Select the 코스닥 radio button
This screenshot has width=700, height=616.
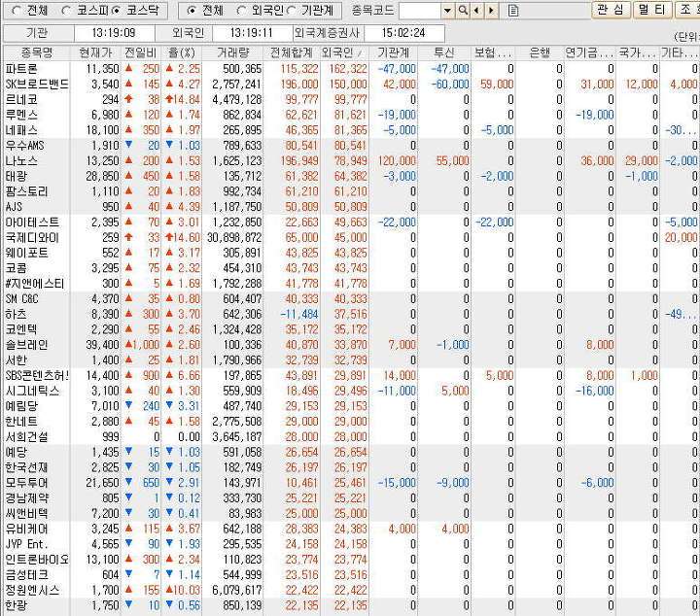[x=116, y=11]
